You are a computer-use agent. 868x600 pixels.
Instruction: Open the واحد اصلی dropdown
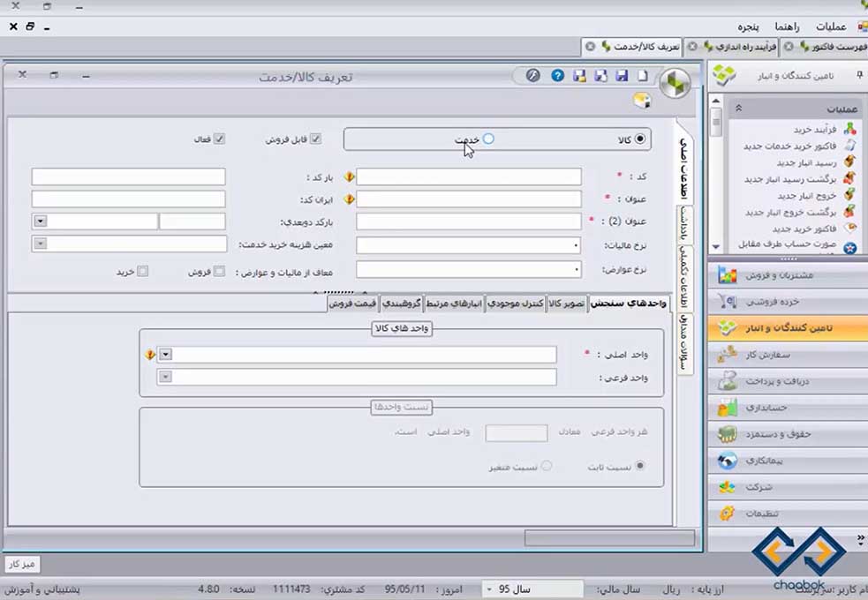(x=165, y=355)
